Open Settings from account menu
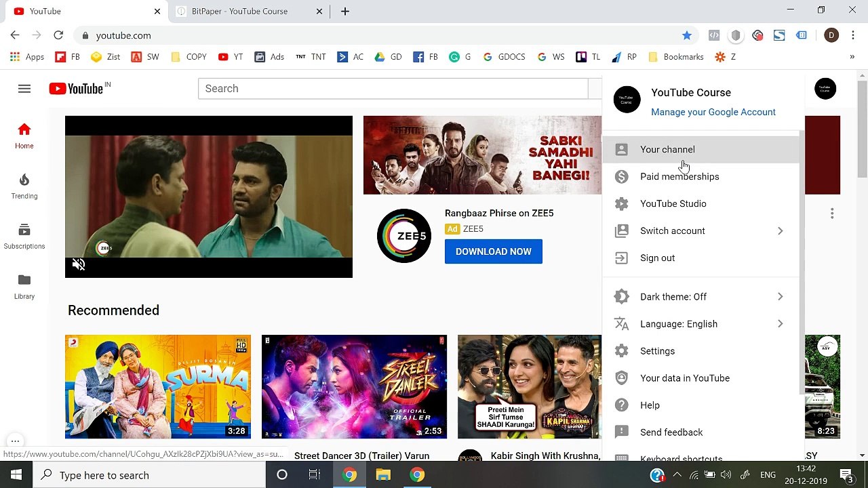This screenshot has height=488, width=868. [x=701, y=351]
